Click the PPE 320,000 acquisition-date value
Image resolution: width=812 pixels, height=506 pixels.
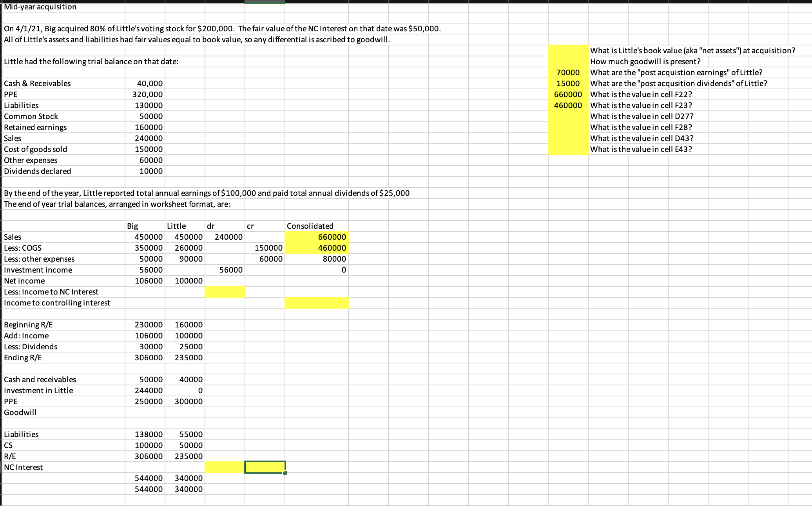pos(147,94)
